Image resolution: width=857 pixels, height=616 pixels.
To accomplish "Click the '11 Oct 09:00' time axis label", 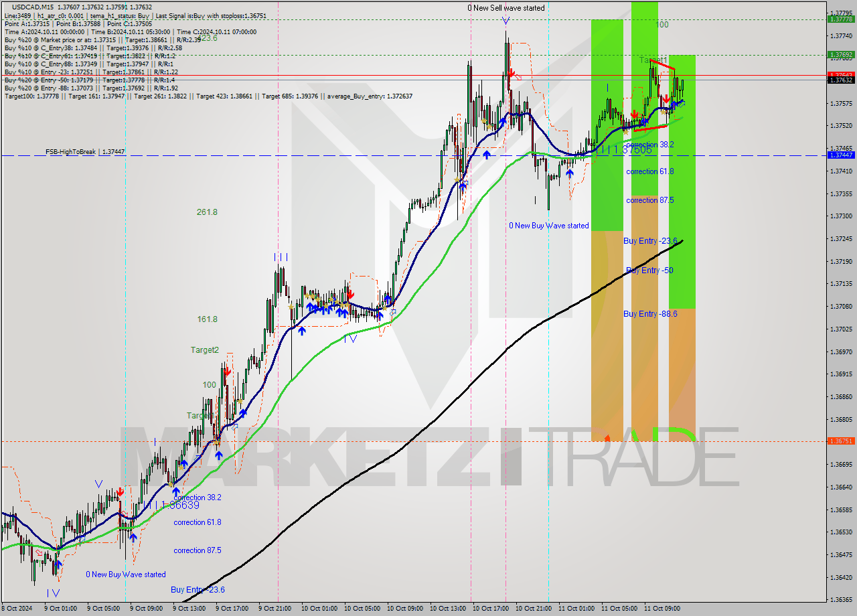I will 661,609.
